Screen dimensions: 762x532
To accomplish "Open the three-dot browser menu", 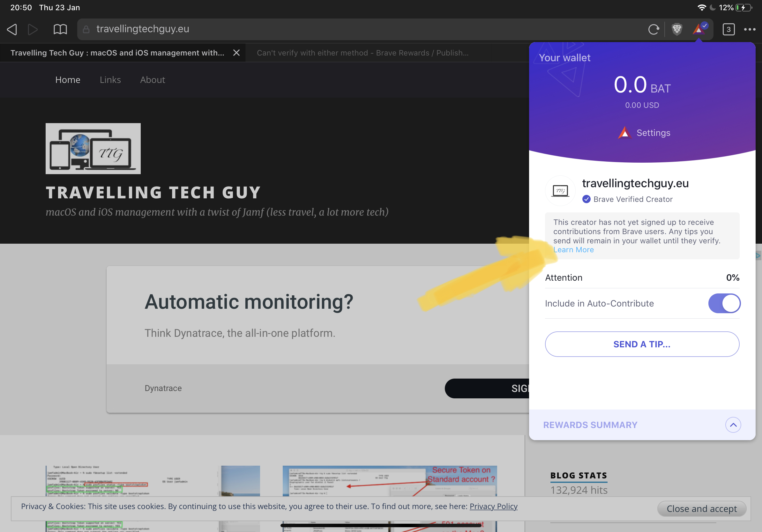I will (x=749, y=30).
